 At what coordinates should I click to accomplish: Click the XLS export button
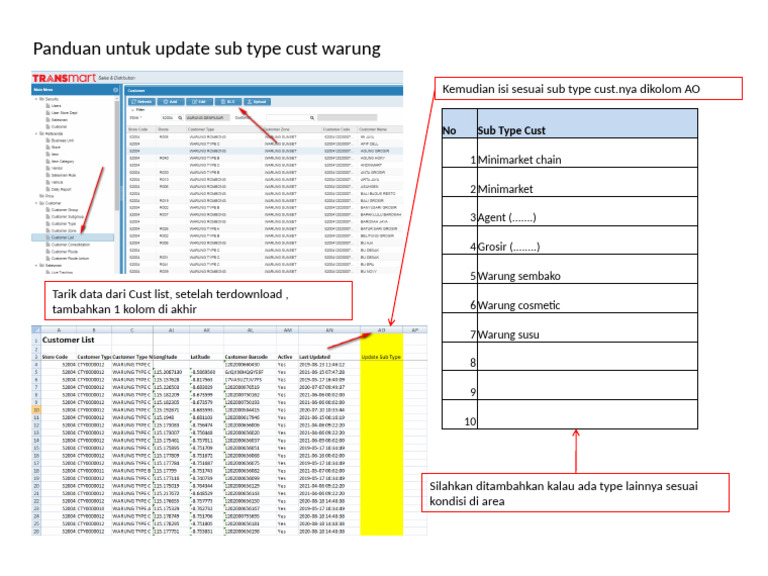pos(228,102)
